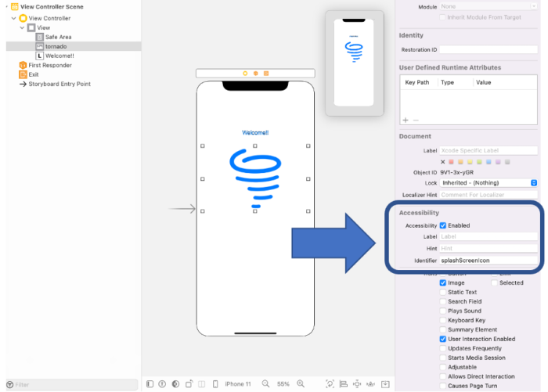Pick the red document label color
This screenshot has height=392, width=548.
click(451, 162)
